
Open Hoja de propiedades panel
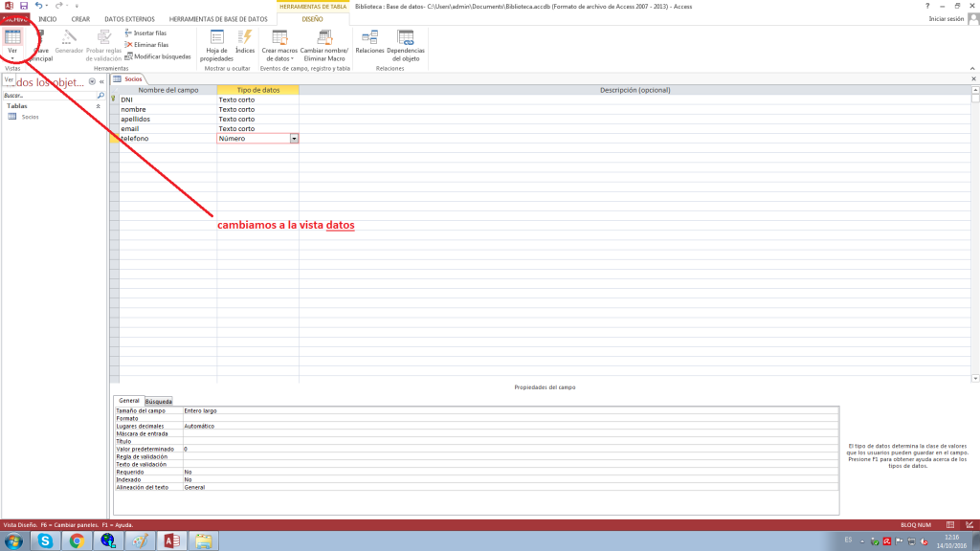coord(216,46)
